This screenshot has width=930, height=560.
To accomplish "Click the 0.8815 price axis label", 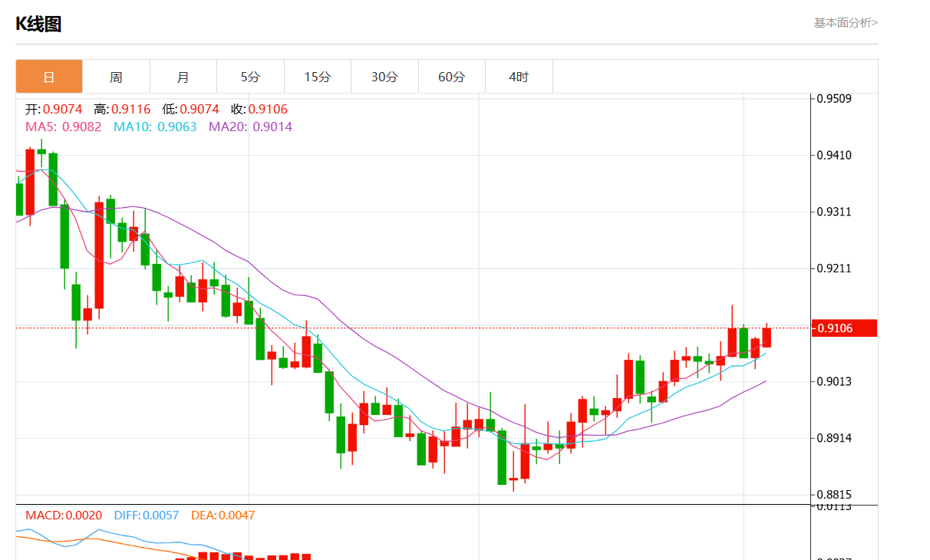I will [x=834, y=495].
